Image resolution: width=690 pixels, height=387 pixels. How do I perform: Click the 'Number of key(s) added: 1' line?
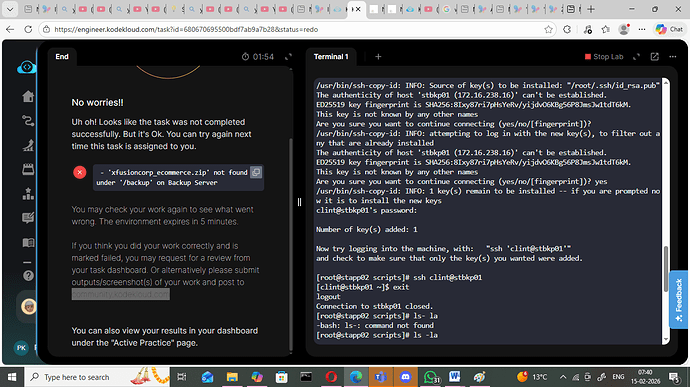[367, 229]
